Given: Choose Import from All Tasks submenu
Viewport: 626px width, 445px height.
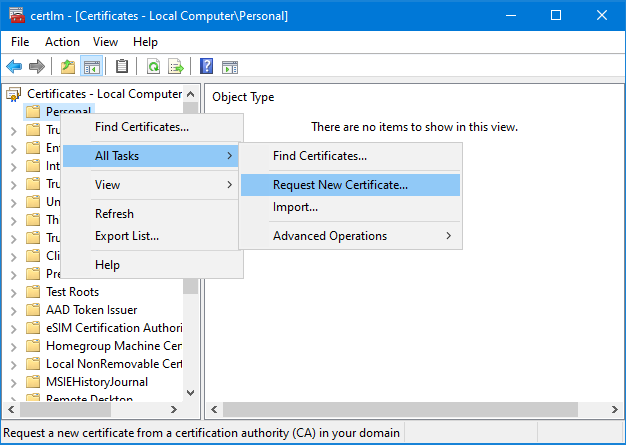Looking at the screenshot, I should pyautogui.click(x=351, y=207).
